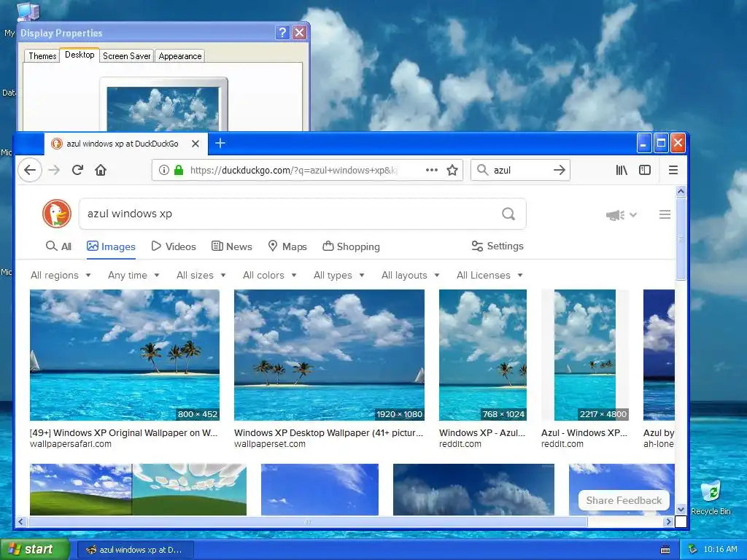
Task: Switch to All search results
Action: (58, 246)
